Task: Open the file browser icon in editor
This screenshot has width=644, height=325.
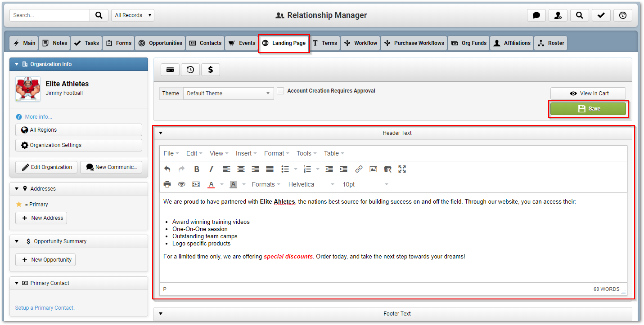Action: click(x=387, y=169)
